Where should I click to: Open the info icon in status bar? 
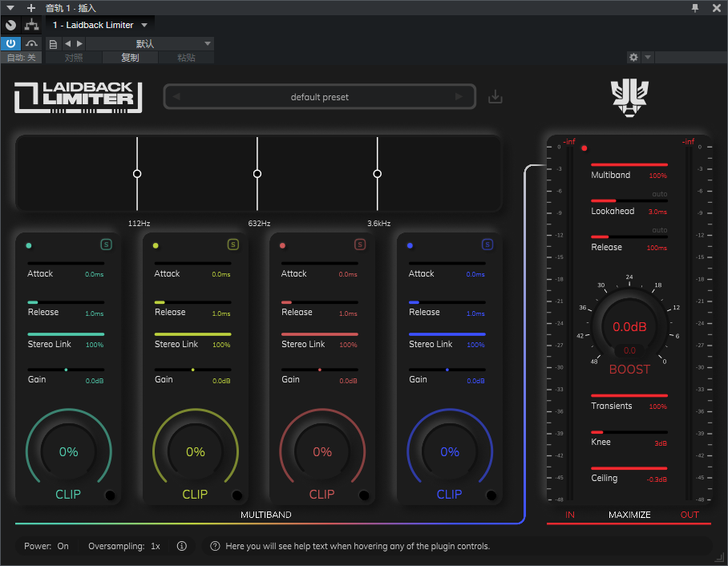(181, 546)
